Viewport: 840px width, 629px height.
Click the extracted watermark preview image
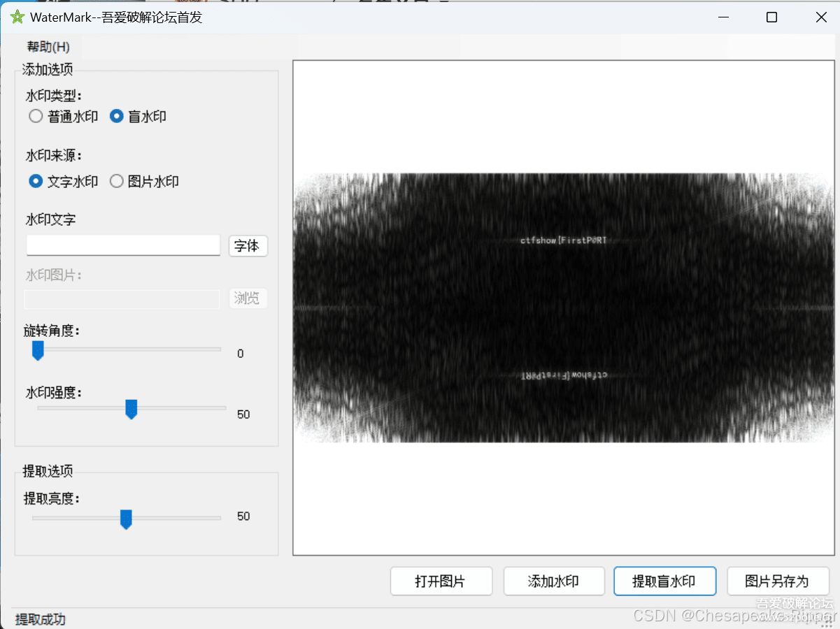pos(564,308)
